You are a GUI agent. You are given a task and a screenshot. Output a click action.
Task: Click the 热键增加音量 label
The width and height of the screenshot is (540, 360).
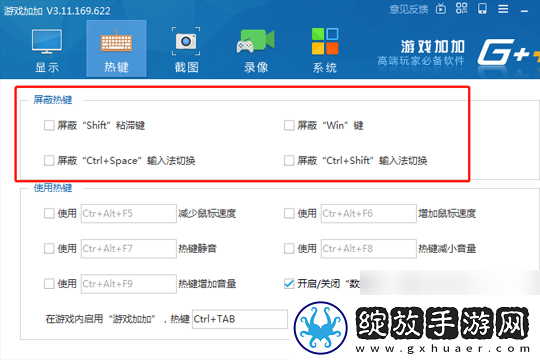pos(207,284)
